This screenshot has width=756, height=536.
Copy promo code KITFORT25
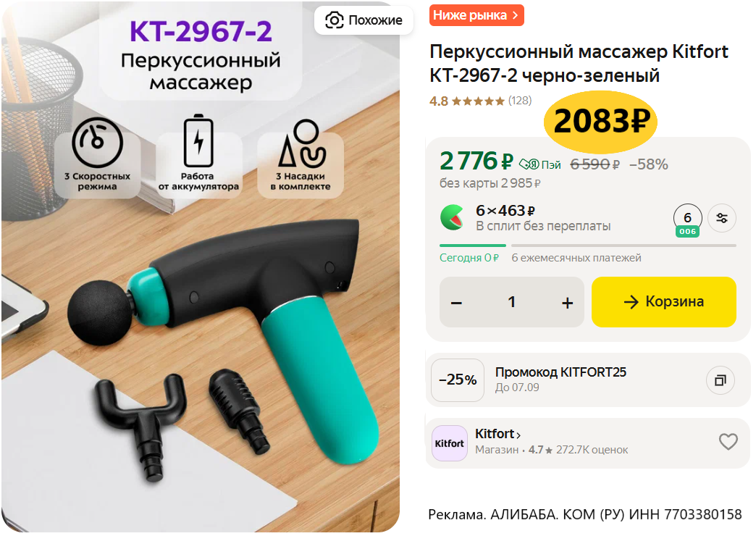[x=721, y=380]
